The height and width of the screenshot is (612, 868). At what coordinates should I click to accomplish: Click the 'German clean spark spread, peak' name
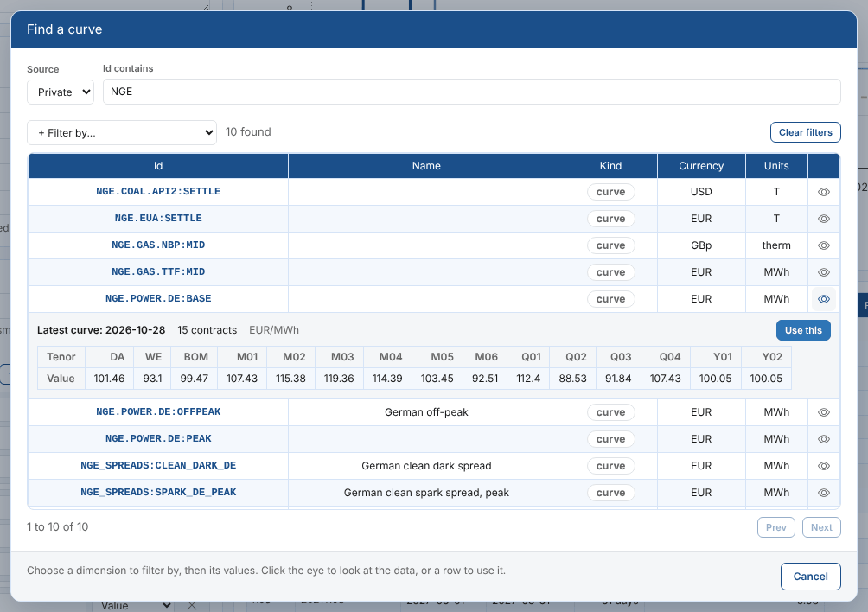click(426, 493)
